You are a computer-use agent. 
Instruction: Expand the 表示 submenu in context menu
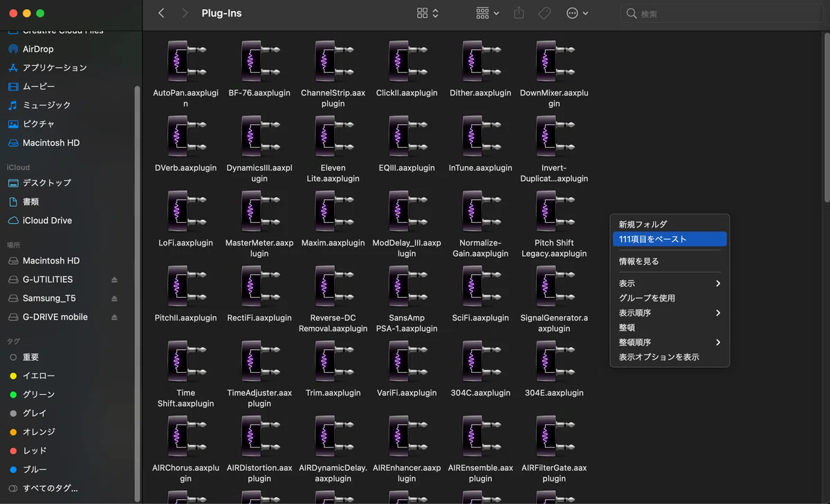(670, 283)
